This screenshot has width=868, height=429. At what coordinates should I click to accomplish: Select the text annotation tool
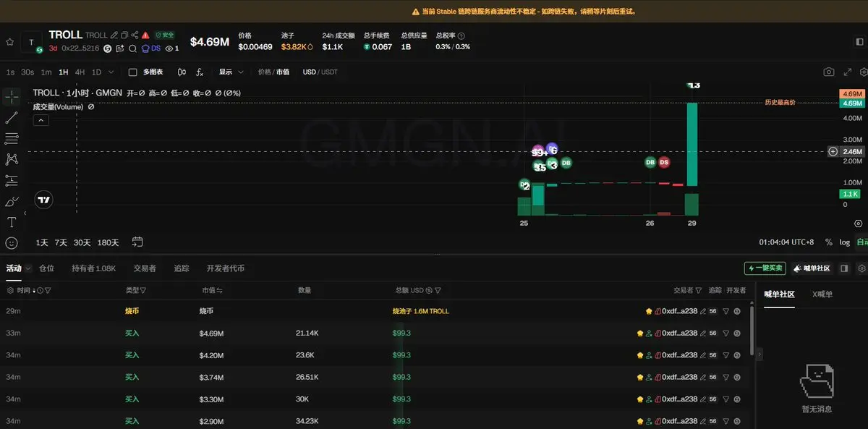point(12,222)
